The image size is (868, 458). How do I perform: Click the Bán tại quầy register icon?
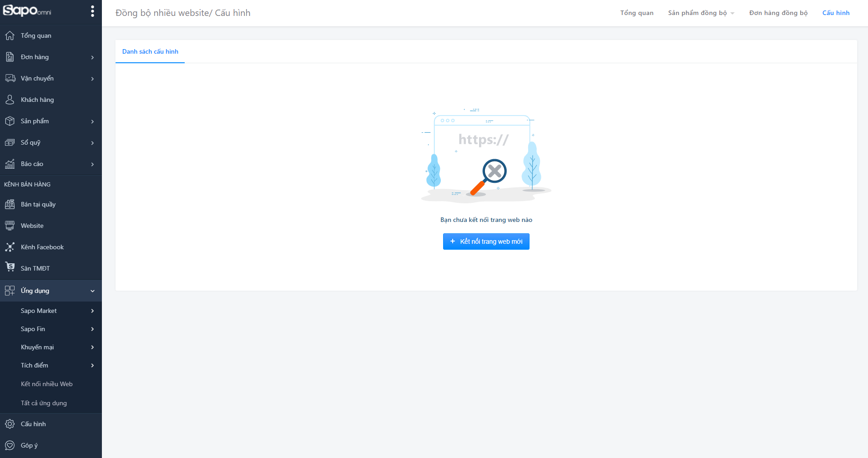click(10, 204)
